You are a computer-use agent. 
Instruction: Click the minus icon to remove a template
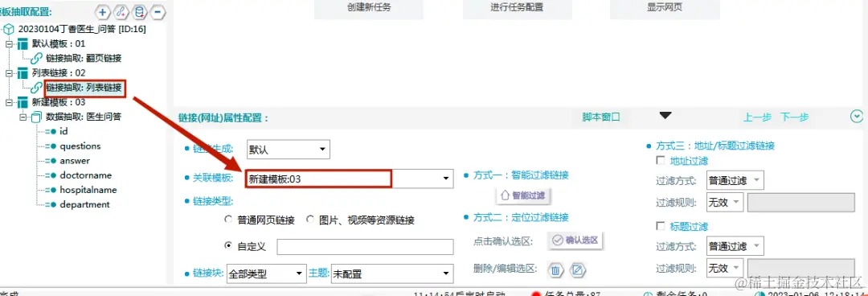pos(158,11)
